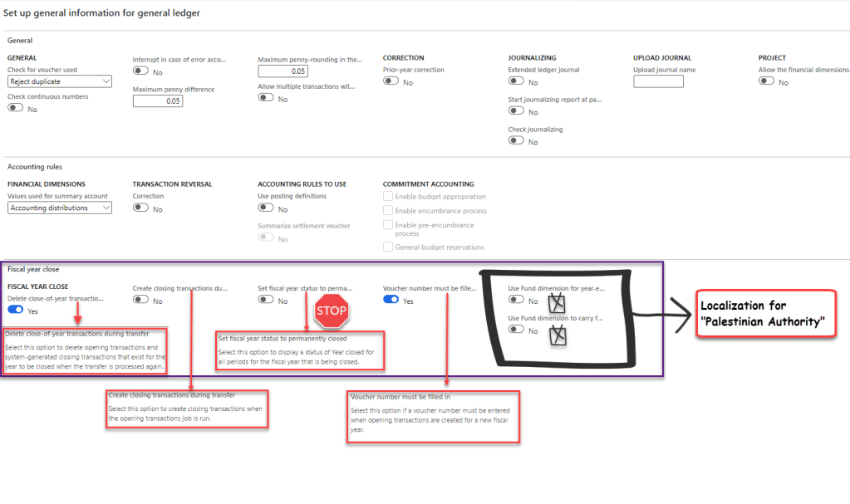Toggle Prior-year correction switch

(x=391, y=82)
